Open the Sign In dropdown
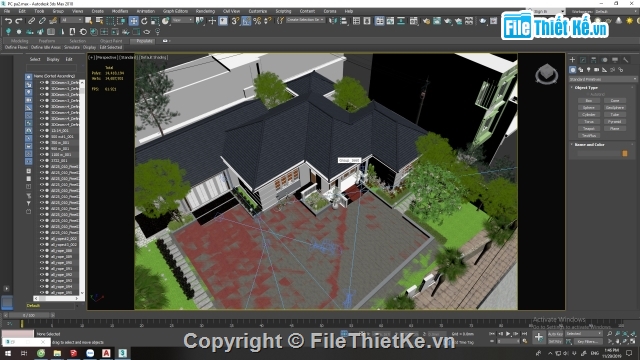 pos(549,11)
